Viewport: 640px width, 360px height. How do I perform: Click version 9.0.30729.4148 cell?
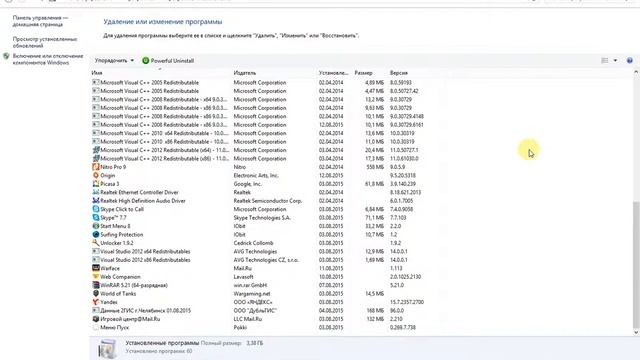click(407, 116)
